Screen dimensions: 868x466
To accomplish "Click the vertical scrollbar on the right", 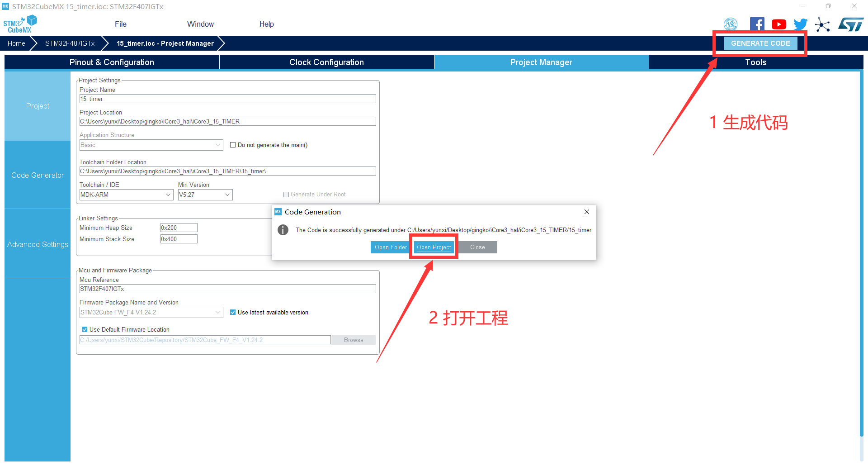I will (x=861, y=253).
